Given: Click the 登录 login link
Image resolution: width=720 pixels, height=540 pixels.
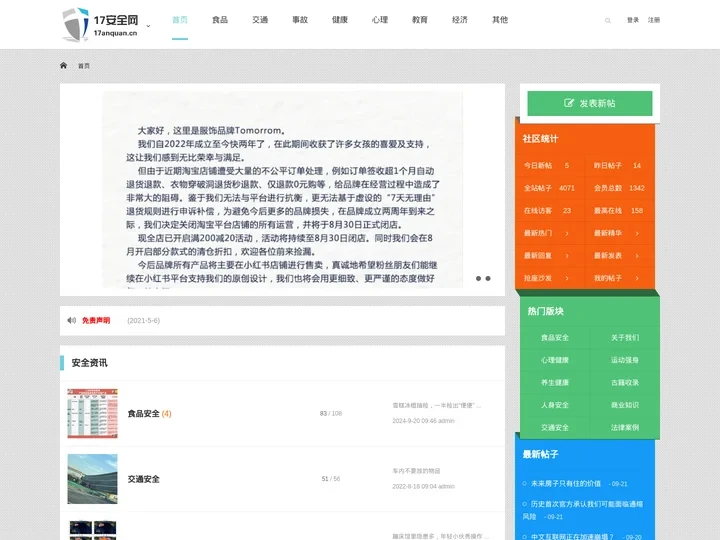Looking at the screenshot, I should click(633, 20).
